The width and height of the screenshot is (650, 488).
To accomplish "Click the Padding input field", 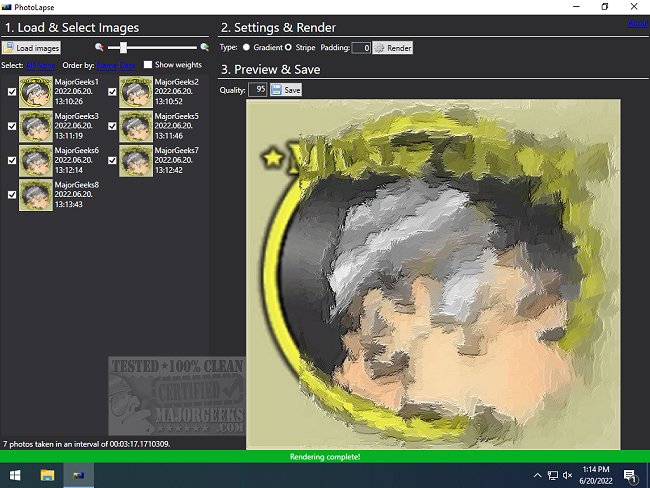I will (361, 48).
